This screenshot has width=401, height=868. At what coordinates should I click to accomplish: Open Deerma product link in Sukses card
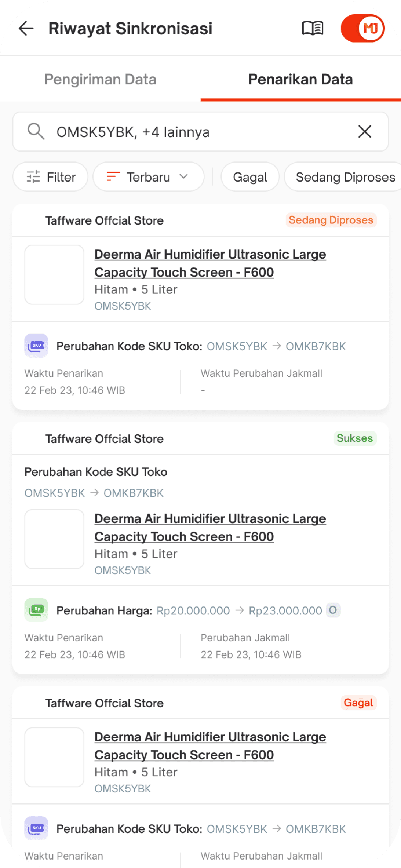(210, 528)
